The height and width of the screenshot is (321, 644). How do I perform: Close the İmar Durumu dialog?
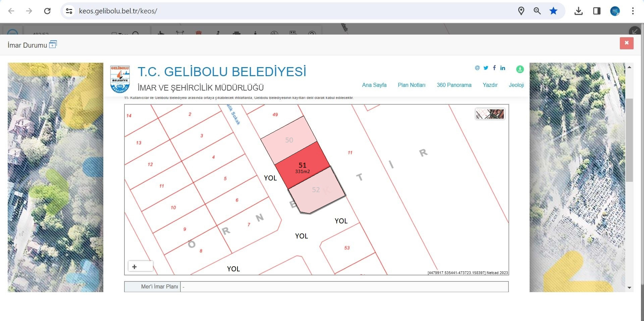point(626,43)
